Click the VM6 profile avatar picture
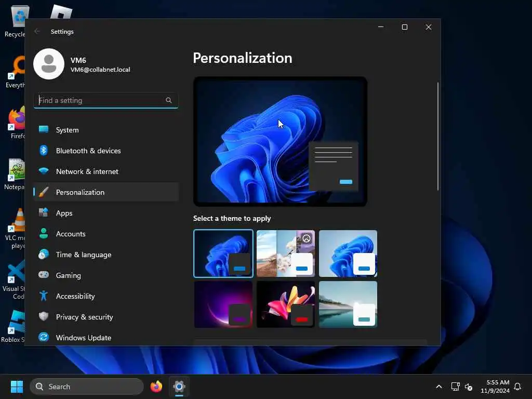The height and width of the screenshot is (399, 532). (49, 64)
